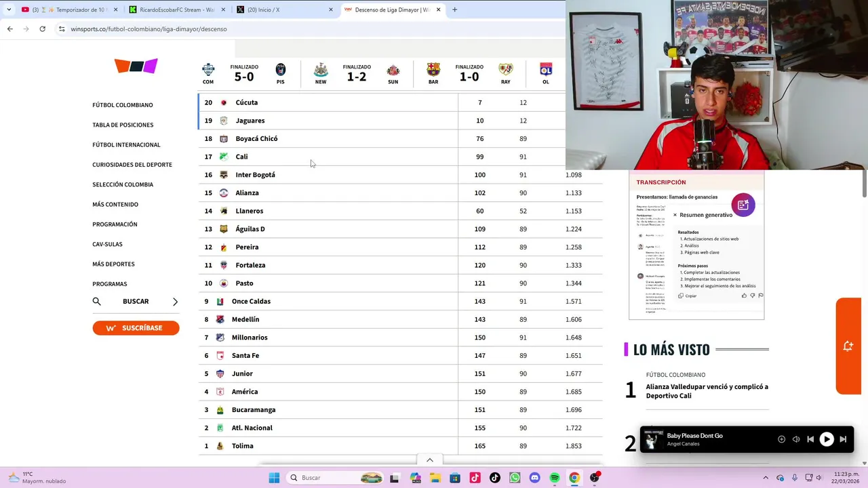This screenshot has width=868, height=488.
Task: Click the Pasto team crest
Action: tap(224, 283)
